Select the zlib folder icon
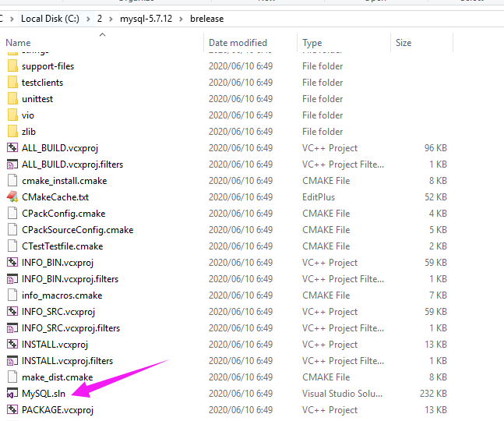 pyautogui.click(x=12, y=132)
